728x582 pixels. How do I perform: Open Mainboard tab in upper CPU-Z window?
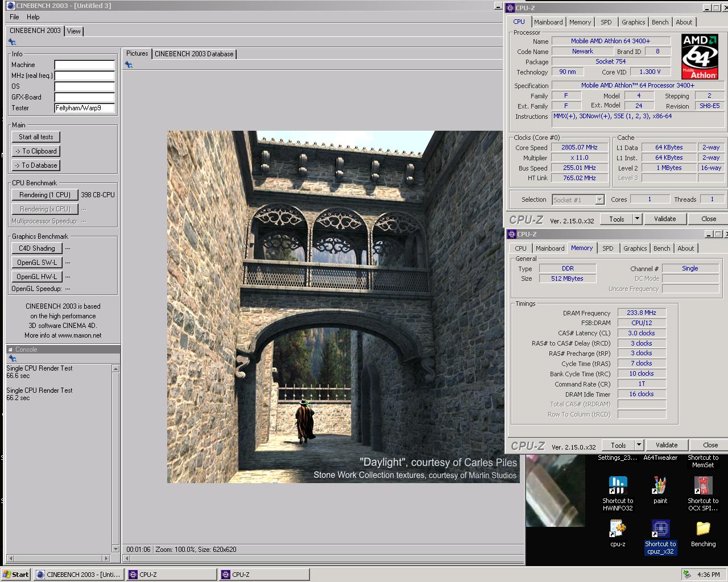click(548, 22)
